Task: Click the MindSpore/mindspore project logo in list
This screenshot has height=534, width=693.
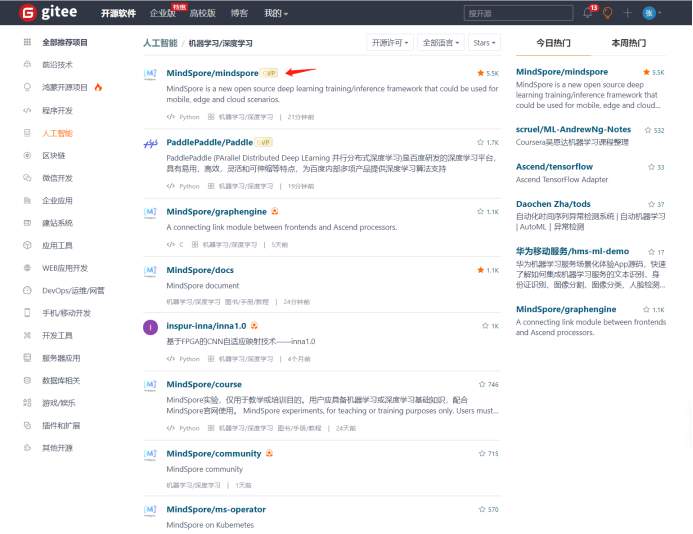Action: (x=150, y=74)
